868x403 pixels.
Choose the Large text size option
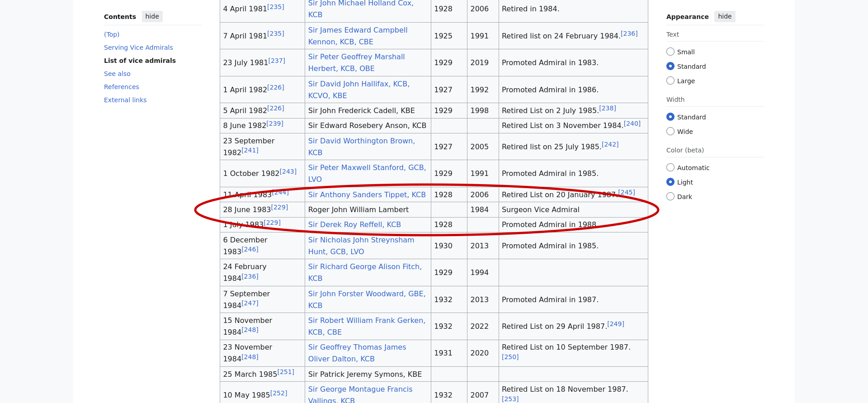click(670, 81)
